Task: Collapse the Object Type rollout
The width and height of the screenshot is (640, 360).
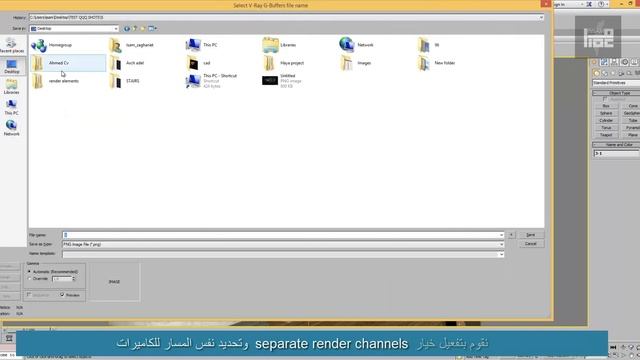Action: point(617,93)
